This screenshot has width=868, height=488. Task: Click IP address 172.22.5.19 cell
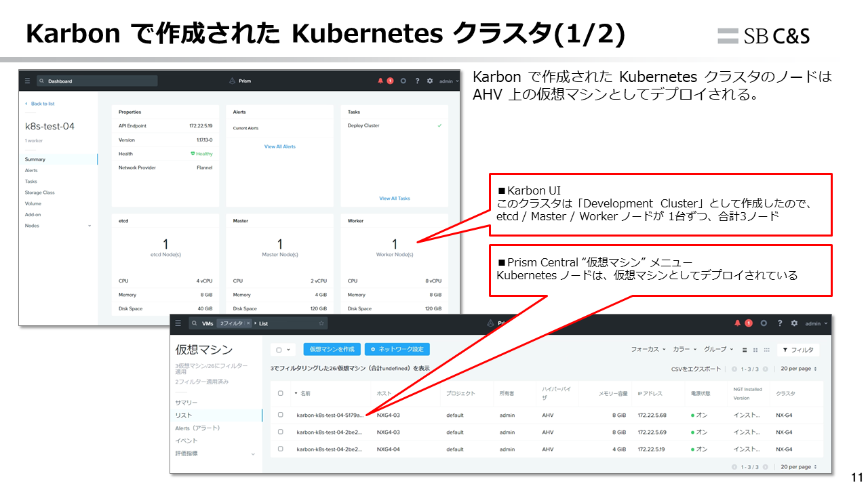point(652,449)
